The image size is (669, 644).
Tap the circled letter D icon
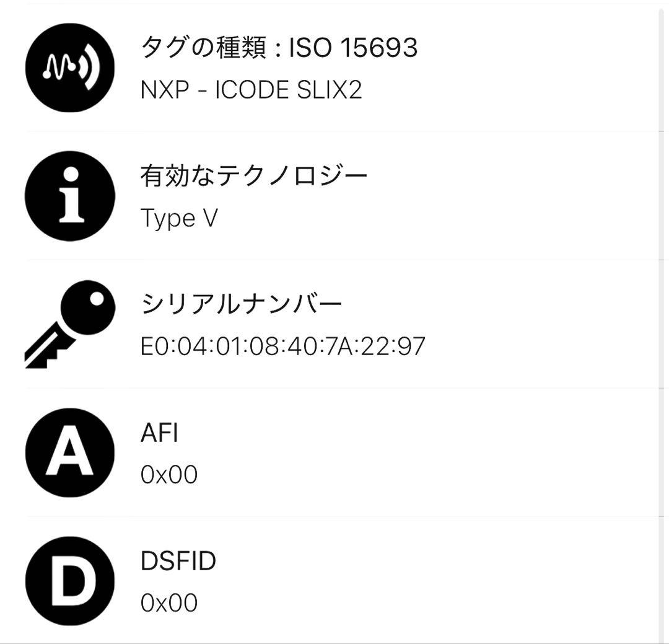(x=69, y=581)
